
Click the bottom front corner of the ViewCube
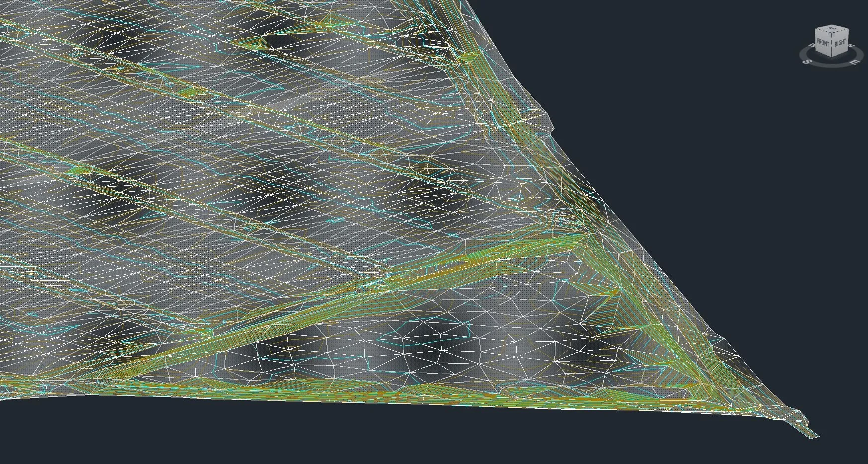pos(831,57)
